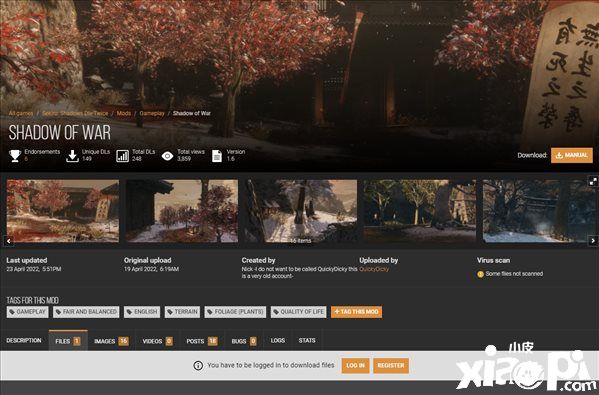The height and width of the screenshot is (395, 599).
Task: Expand the image gallery to fullscreen
Action: [x=593, y=181]
